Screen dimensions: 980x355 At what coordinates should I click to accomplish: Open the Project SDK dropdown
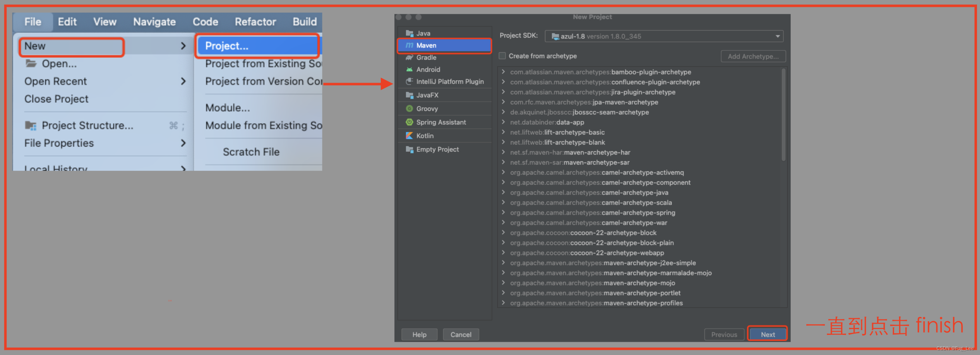tap(664, 36)
